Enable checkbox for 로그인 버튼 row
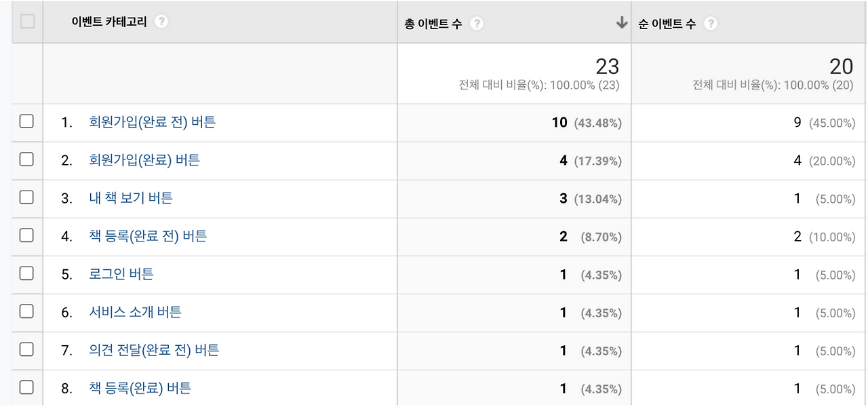Screen dimensions: 868x411 click(x=26, y=273)
